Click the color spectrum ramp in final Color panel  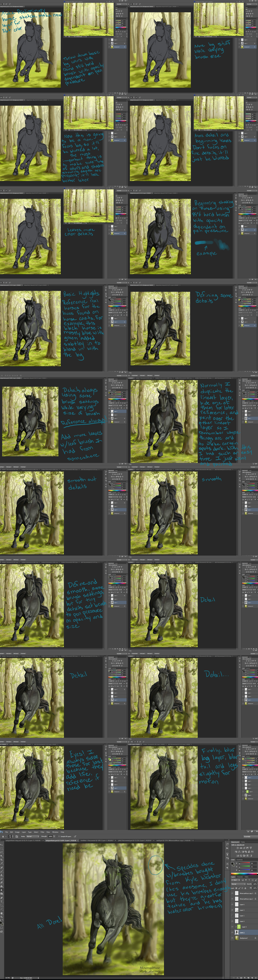(x=245, y=874)
